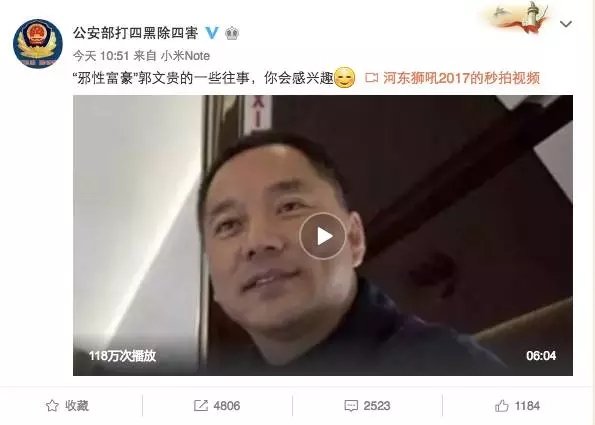
Task: Click the 收藏 favorite label
Action: (77, 406)
